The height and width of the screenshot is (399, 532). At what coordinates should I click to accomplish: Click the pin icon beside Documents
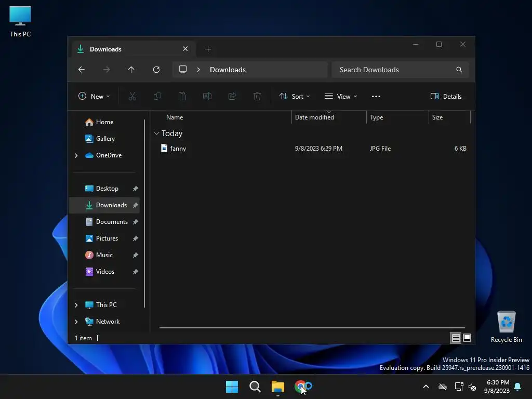click(136, 222)
